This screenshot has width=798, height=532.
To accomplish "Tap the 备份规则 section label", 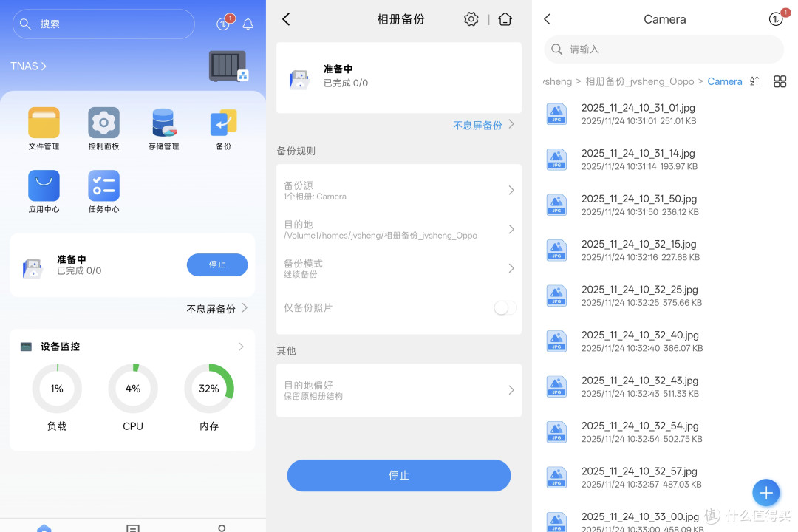I will [296, 151].
